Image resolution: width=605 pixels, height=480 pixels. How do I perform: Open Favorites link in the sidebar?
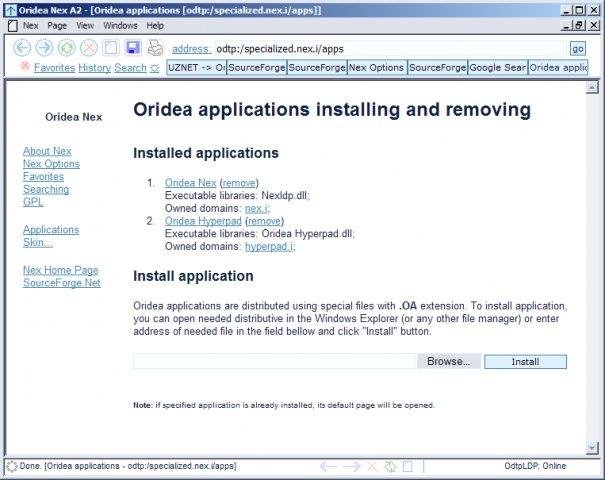pyautogui.click(x=43, y=177)
